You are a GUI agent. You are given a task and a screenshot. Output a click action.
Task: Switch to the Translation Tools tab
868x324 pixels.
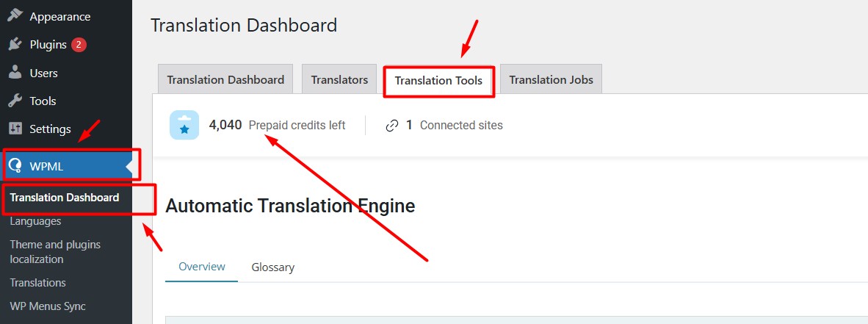click(438, 80)
